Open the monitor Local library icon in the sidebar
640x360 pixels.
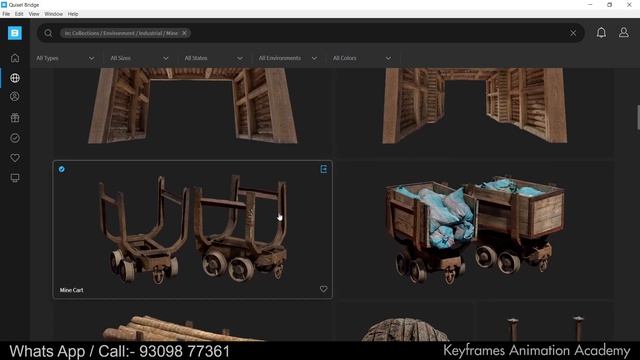(x=15, y=178)
